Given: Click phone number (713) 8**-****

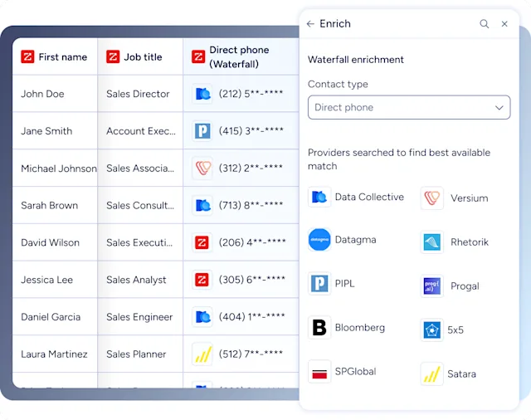Looking at the screenshot, I should [251, 204].
